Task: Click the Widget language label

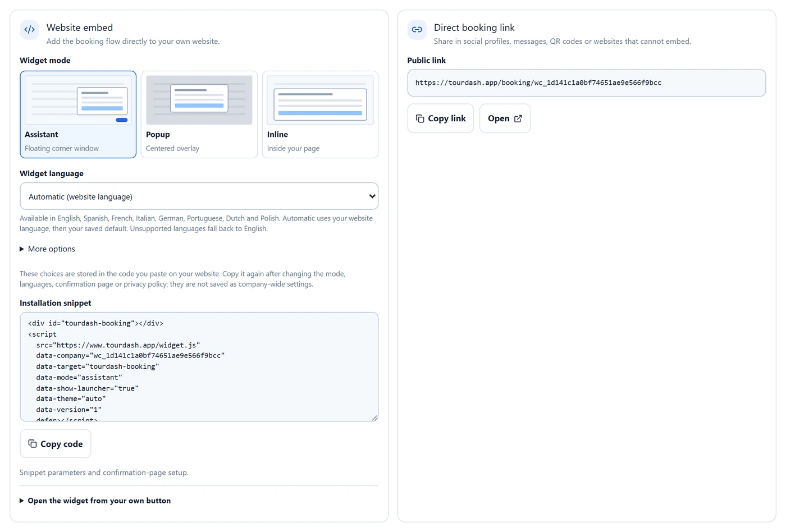Action: pyautogui.click(x=52, y=174)
